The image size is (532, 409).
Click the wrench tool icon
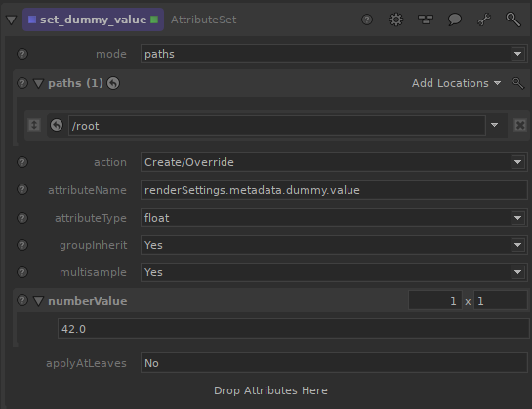pos(484,20)
